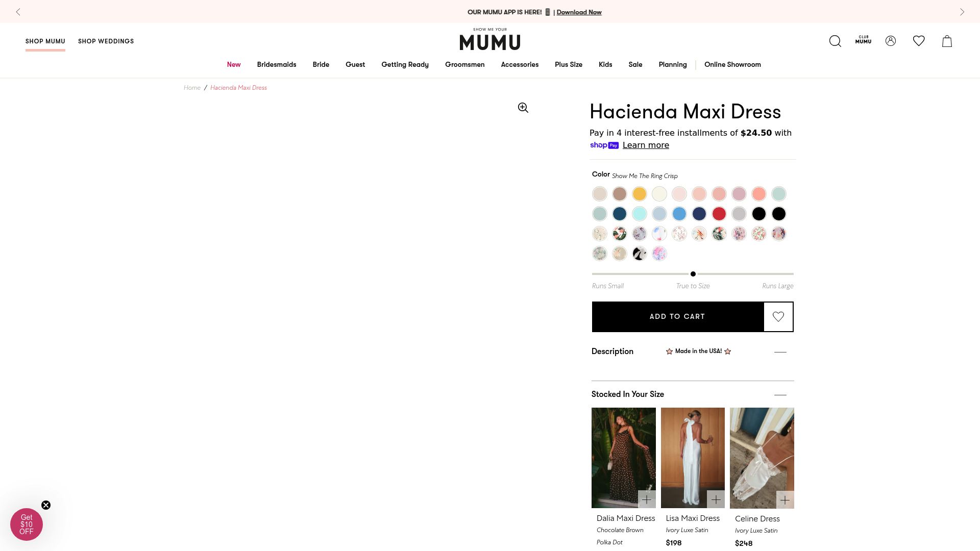Open the shopping bag icon
980x551 pixels.
tap(947, 41)
